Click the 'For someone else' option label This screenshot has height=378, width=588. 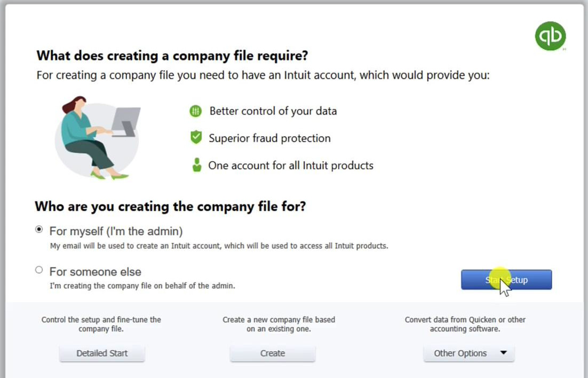[x=96, y=272]
